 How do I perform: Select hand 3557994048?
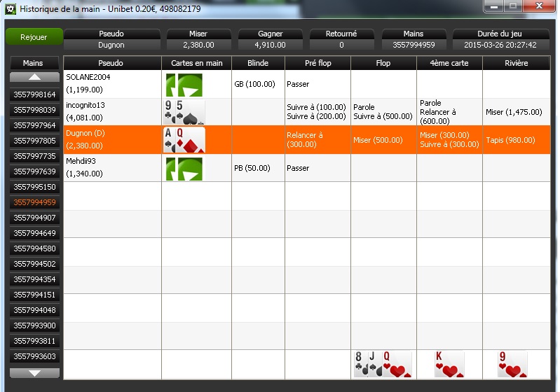pyautogui.click(x=34, y=310)
